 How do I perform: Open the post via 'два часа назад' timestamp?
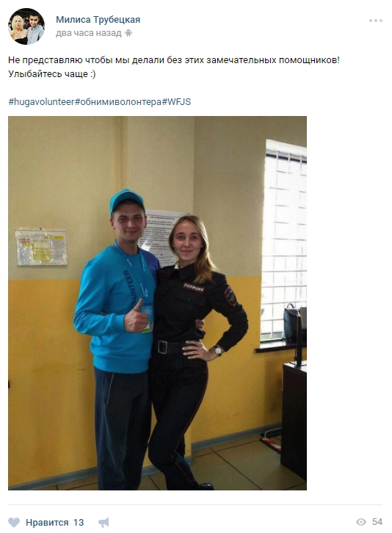click(88, 33)
